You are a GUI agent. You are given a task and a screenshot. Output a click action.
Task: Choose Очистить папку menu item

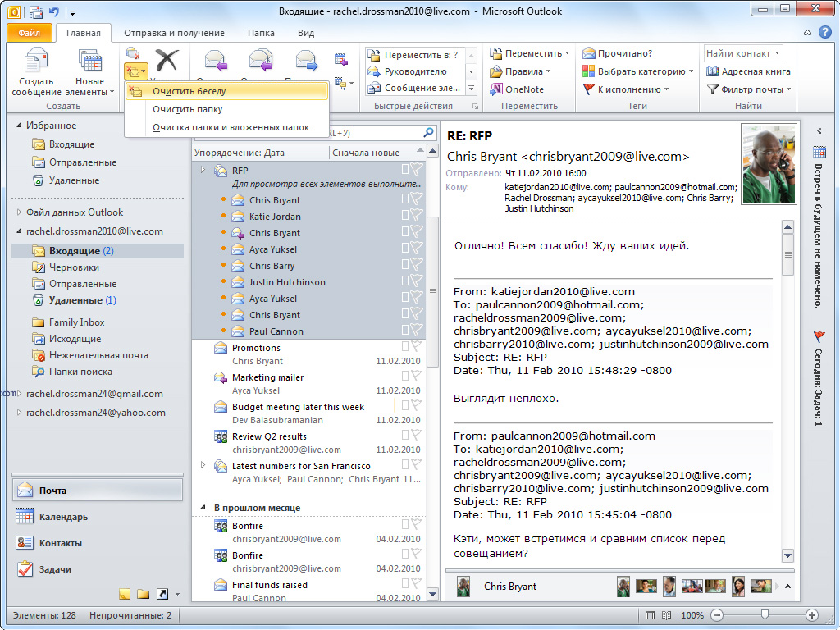[226, 109]
